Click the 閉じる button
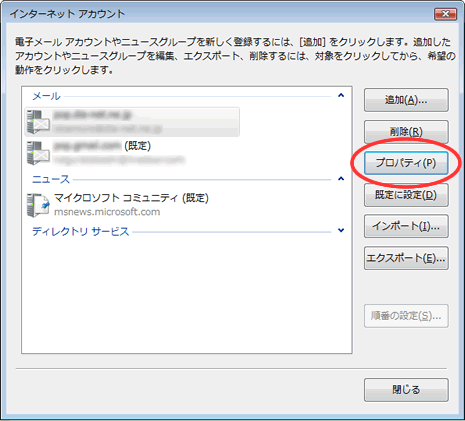The height and width of the screenshot is (421, 465). pyautogui.click(x=406, y=390)
